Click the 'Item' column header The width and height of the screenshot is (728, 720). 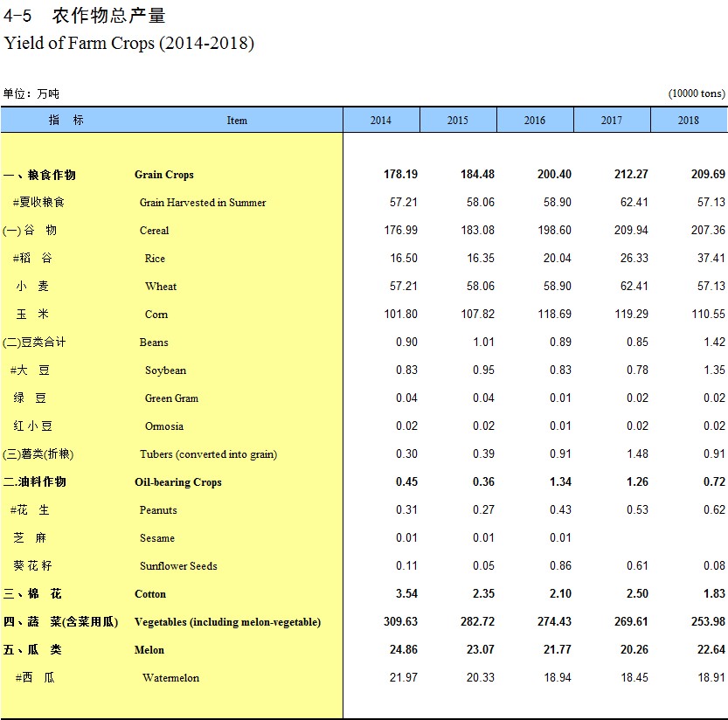point(237,121)
